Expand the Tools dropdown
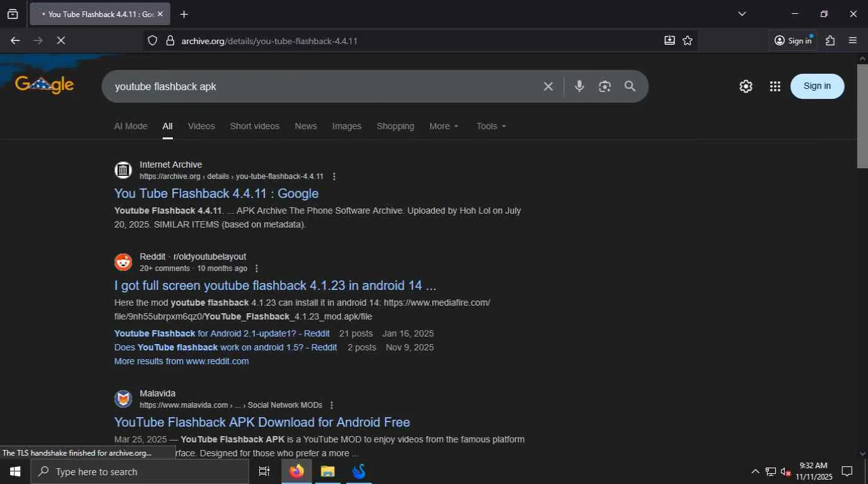 point(491,126)
